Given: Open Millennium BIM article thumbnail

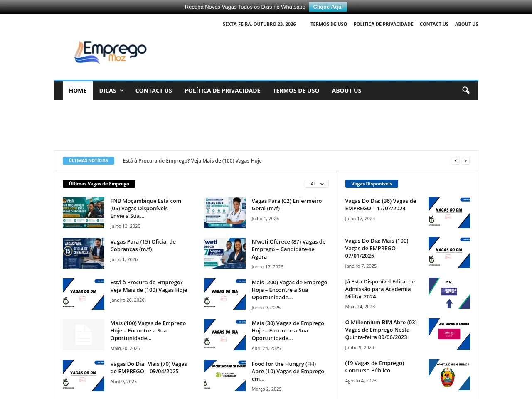Looking at the screenshot, I should (x=449, y=334).
